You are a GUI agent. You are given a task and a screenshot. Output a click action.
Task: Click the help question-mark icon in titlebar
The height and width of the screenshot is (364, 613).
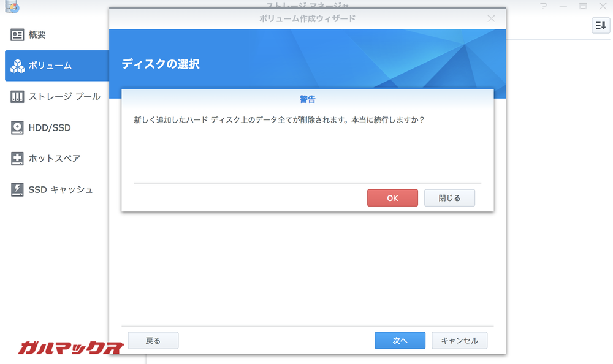(x=543, y=6)
